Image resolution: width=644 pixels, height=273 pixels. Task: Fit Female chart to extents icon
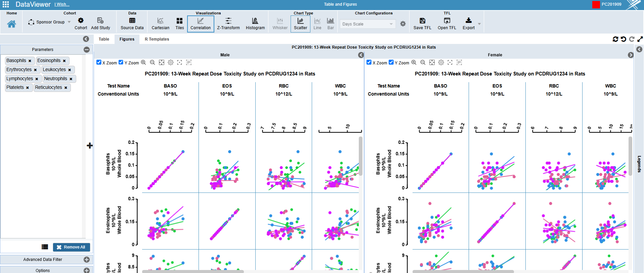coord(432,62)
